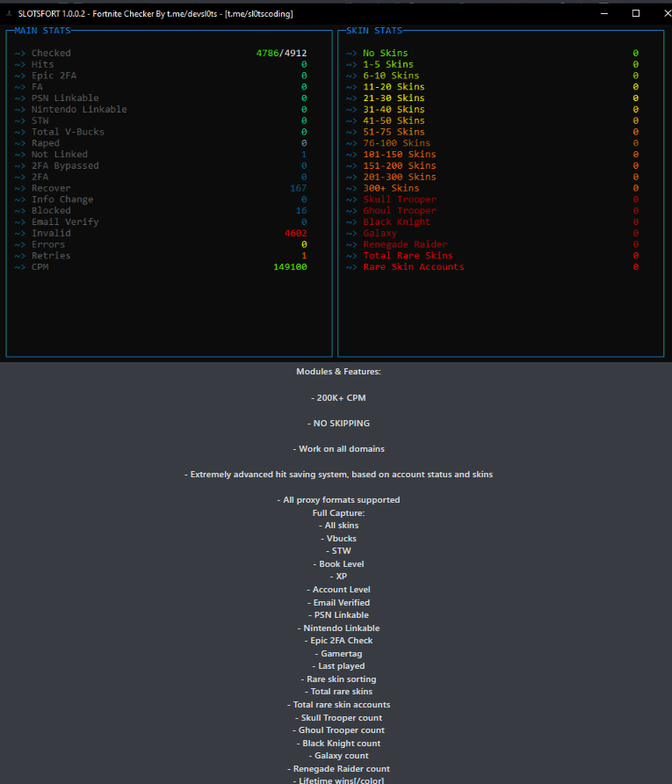Click the '151-200 Skins' row label
Screen dimensions: 672x784
[x=400, y=165]
